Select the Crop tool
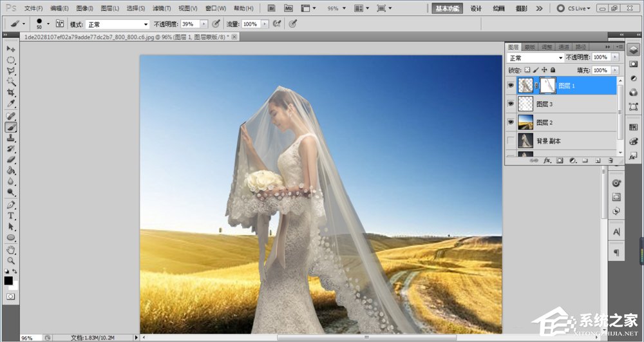This screenshot has width=644, height=342. (x=10, y=93)
